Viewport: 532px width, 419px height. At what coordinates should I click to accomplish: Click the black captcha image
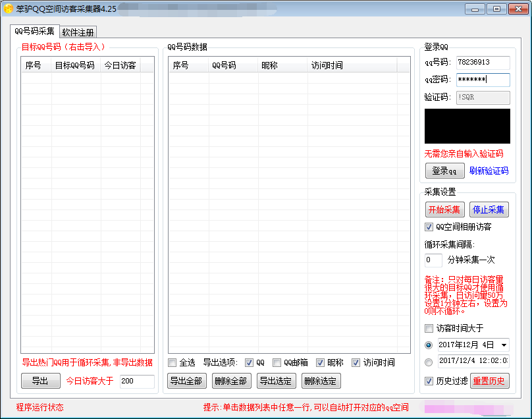[467, 126]
